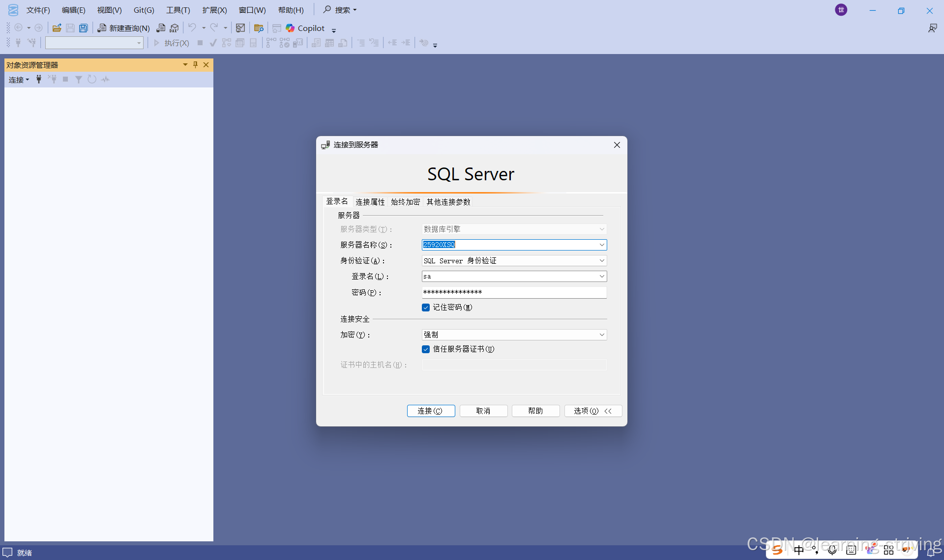Click the Connect plug icon in Object Explorer

pos(39,79)
